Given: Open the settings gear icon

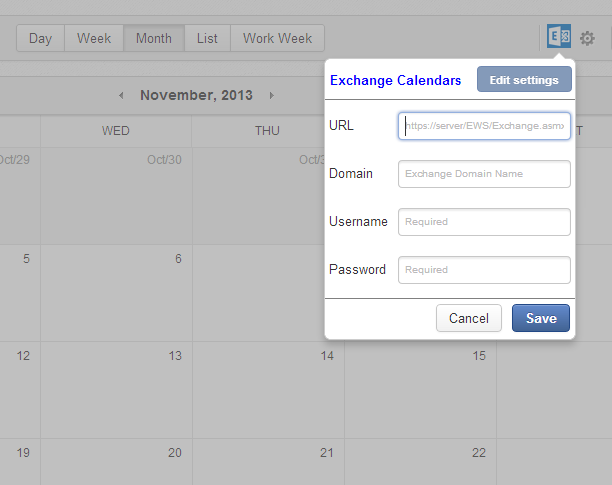Looking at the screenshot, I should (587, 38).
